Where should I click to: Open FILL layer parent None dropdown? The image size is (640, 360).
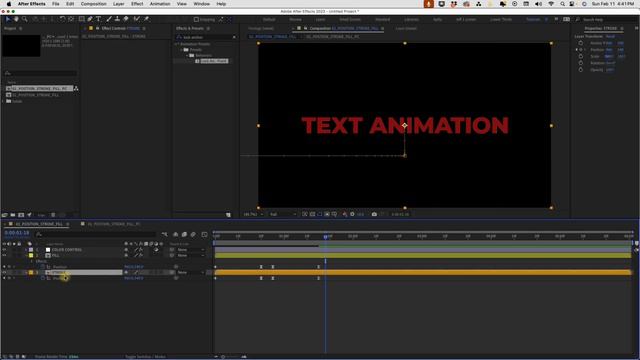191,256
